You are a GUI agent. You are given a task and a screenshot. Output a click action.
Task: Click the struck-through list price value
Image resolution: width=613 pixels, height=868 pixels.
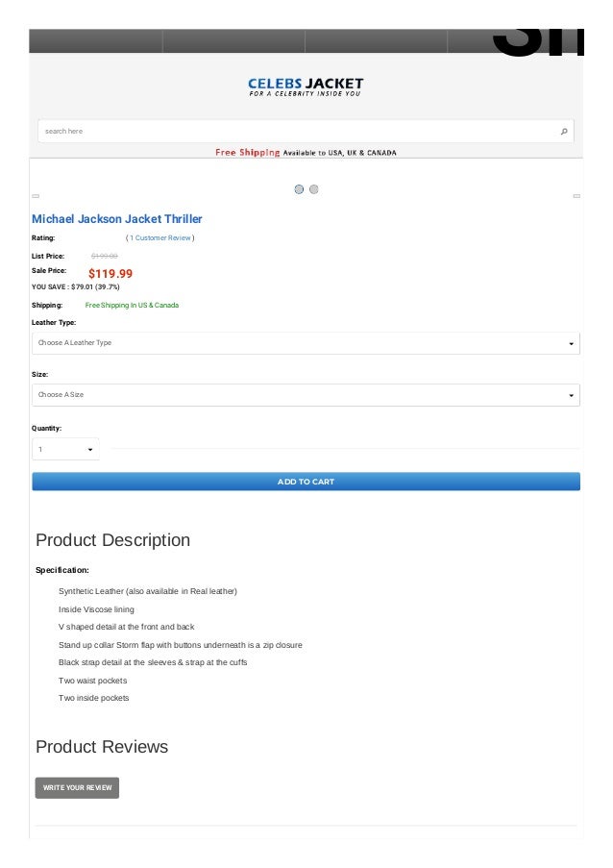[x=104, y=256]
